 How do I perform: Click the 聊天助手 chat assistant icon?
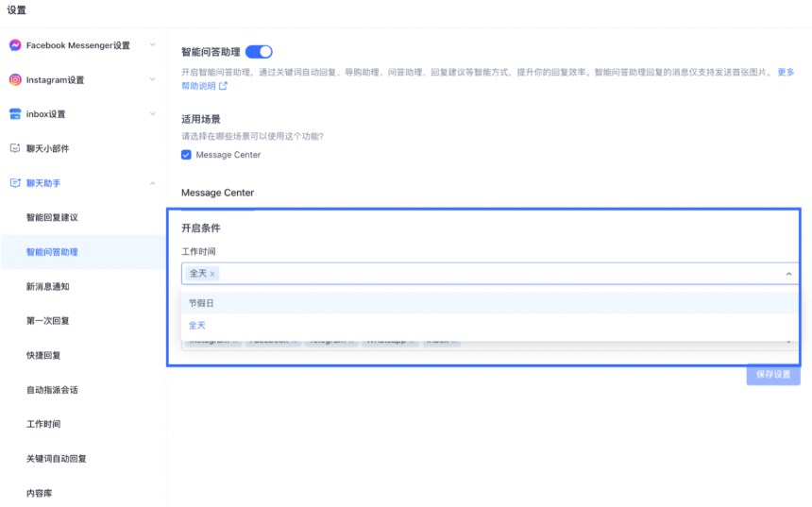pyautogui.click(x=15, y=183)
